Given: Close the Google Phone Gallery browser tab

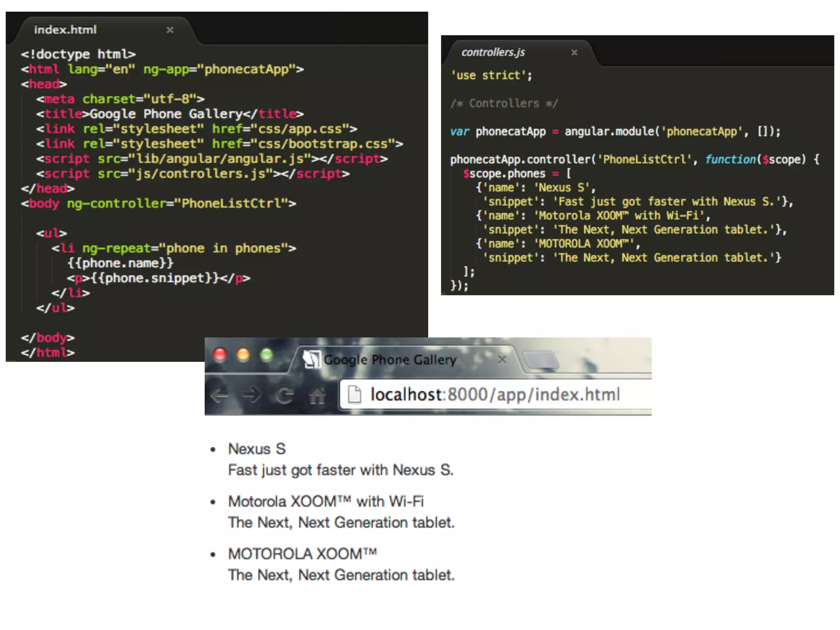Looking at the screenshot, I should click(502, 360).
